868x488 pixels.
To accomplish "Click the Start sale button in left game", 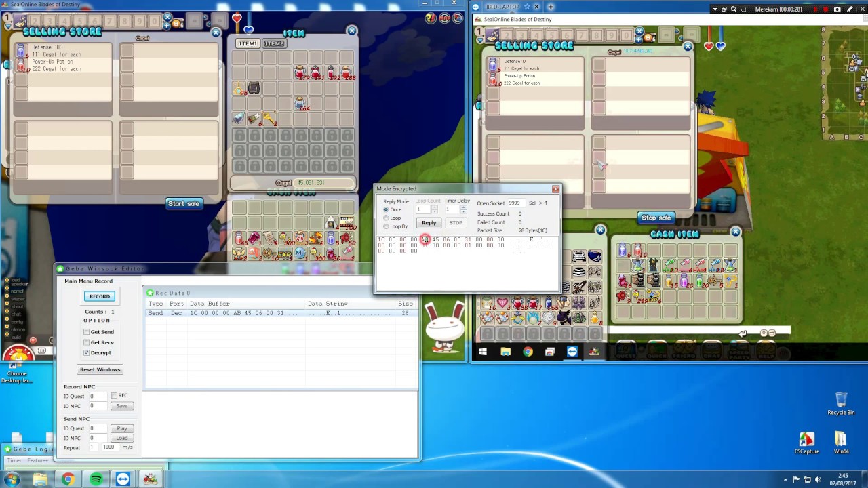I will click(x=184, y=203).
